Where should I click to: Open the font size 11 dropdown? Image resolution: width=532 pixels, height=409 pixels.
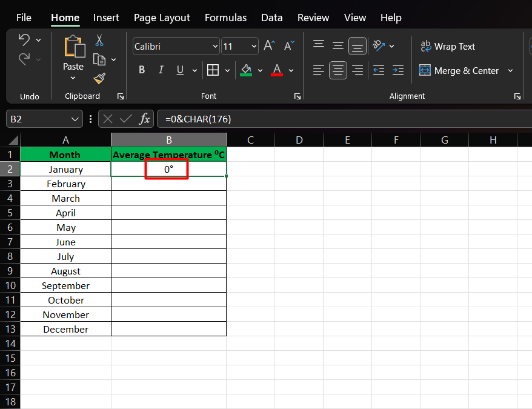pos(254,46)
